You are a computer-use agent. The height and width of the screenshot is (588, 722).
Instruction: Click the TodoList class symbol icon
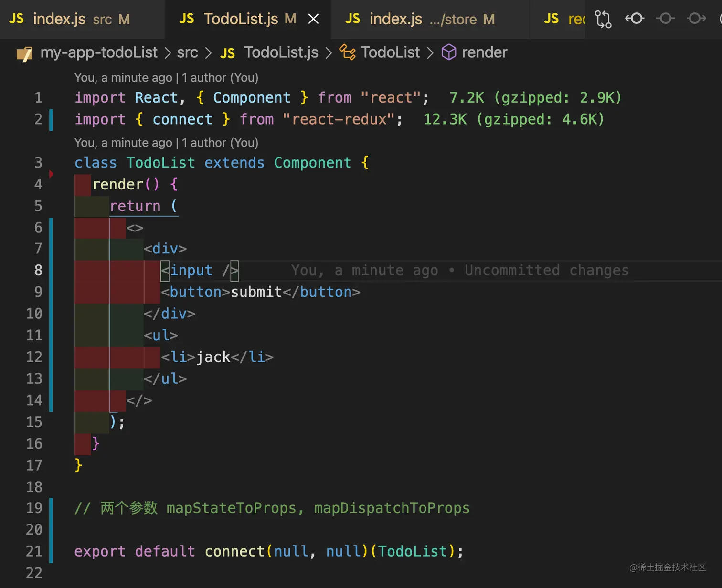point(347,52)
